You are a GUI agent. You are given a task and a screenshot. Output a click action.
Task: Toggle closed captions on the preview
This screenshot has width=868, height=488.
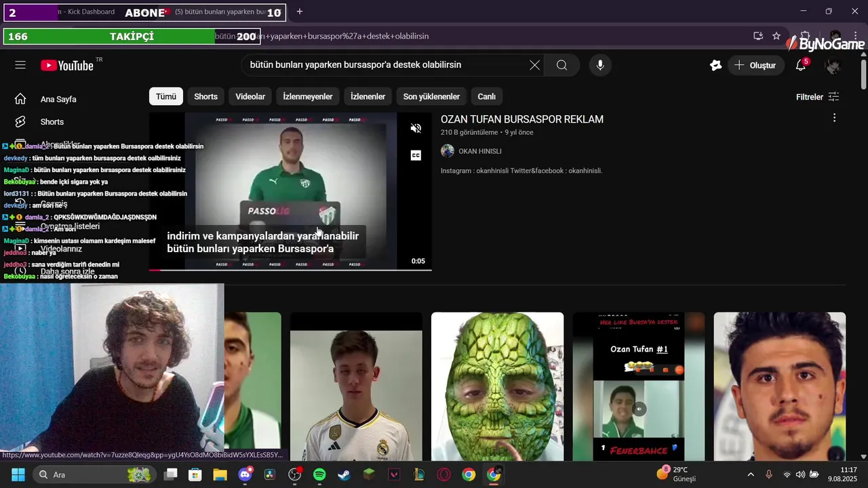coord(416,155)
